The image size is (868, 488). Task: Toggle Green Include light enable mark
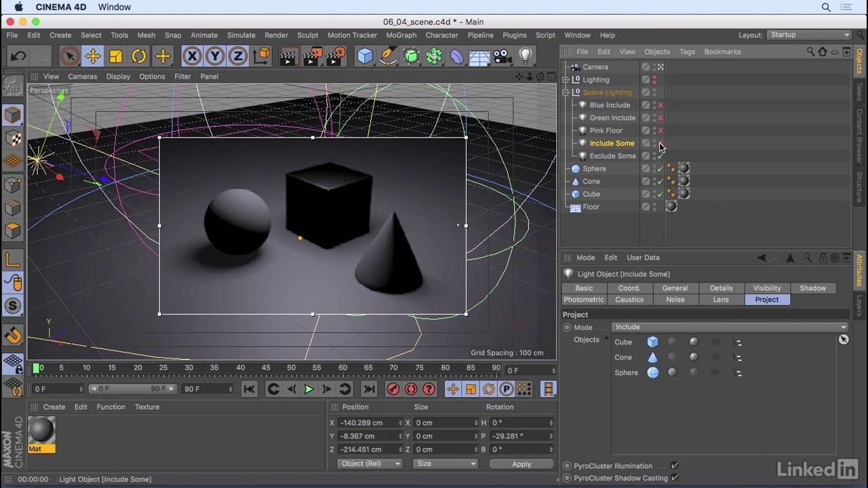pos(660,118)
